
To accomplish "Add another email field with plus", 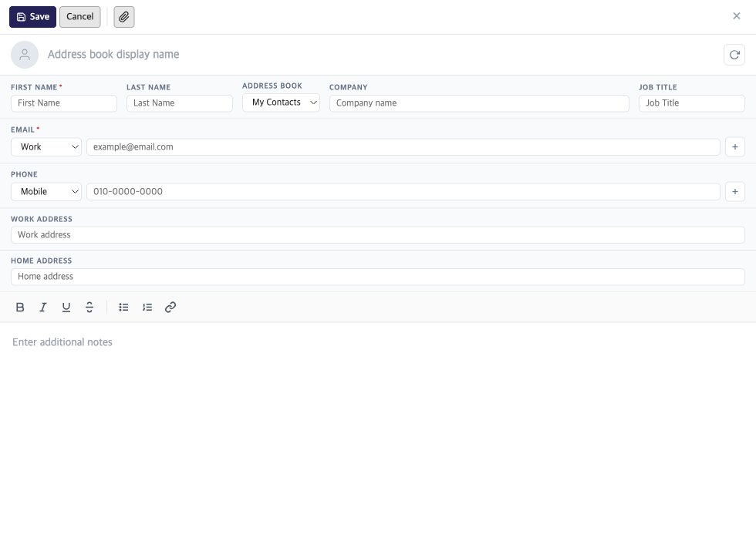I will 734,147.
